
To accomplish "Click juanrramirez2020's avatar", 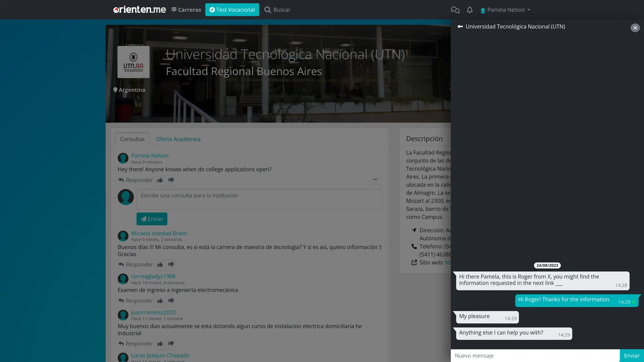I will pos(123,315).
